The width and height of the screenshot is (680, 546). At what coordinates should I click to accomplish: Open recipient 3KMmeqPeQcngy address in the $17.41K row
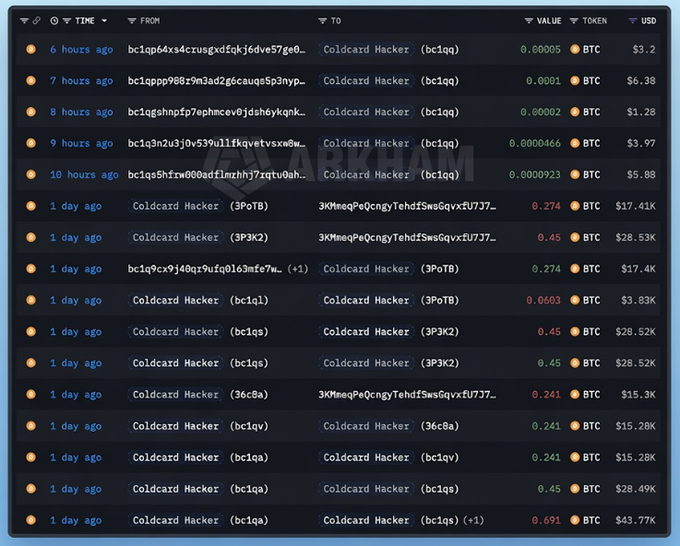pos(407,206)
